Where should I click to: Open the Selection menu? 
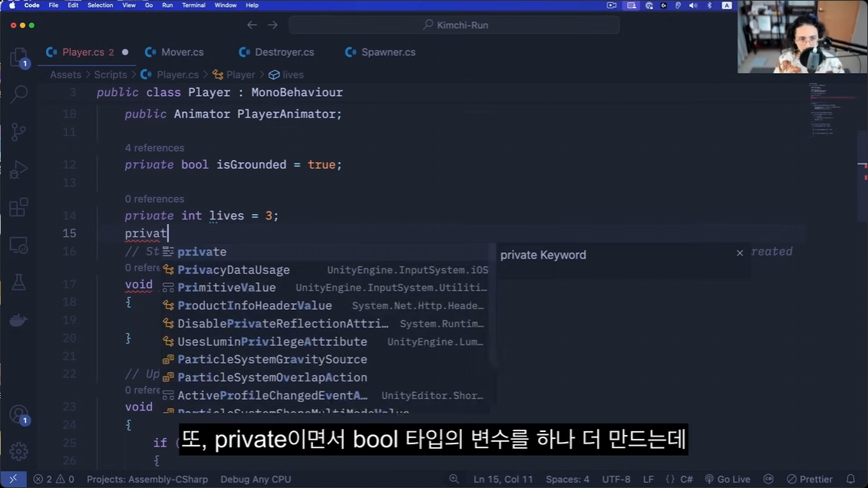(x=101, y=5)
